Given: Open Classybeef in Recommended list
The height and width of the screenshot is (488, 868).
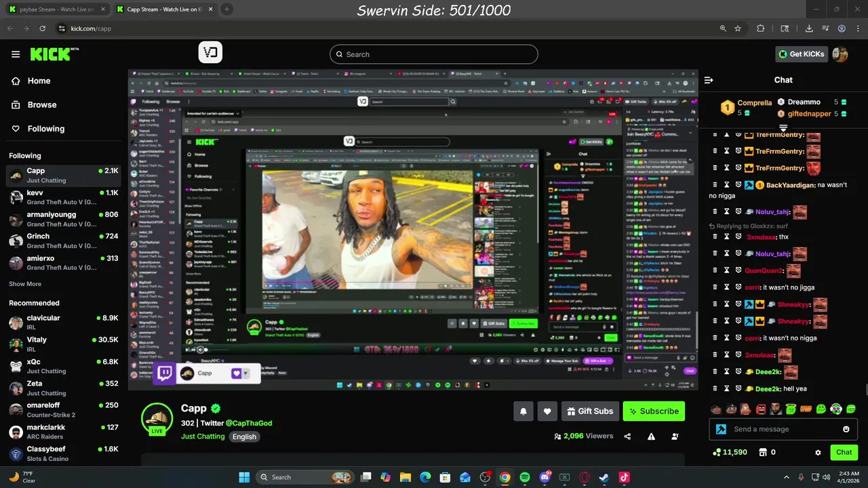Looking at the screenshot, I should (x=64, y=453).
